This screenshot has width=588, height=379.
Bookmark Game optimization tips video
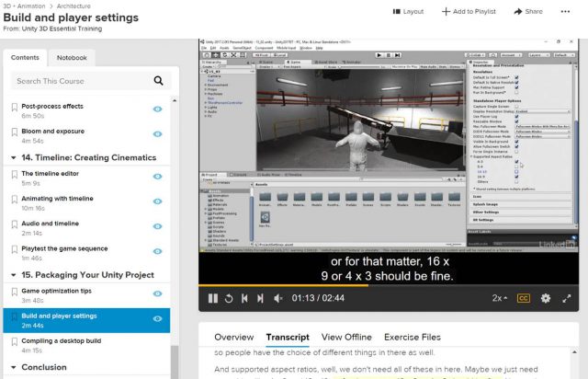click(15, 292)
